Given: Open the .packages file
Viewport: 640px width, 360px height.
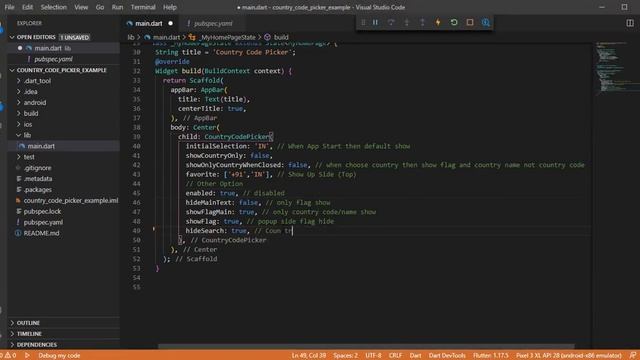Looking at the screenshot, I should [x=37, y=190].
